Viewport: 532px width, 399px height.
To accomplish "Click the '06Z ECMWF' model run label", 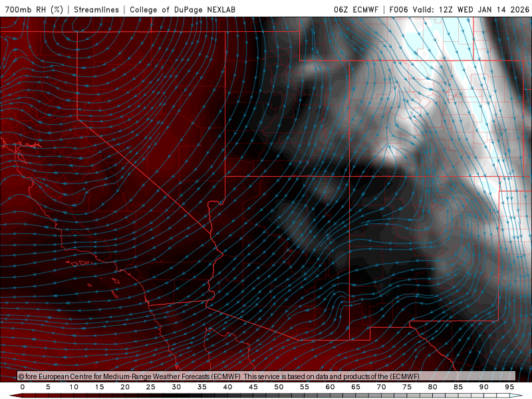I will pyautogui.click(x=356, y=9).
